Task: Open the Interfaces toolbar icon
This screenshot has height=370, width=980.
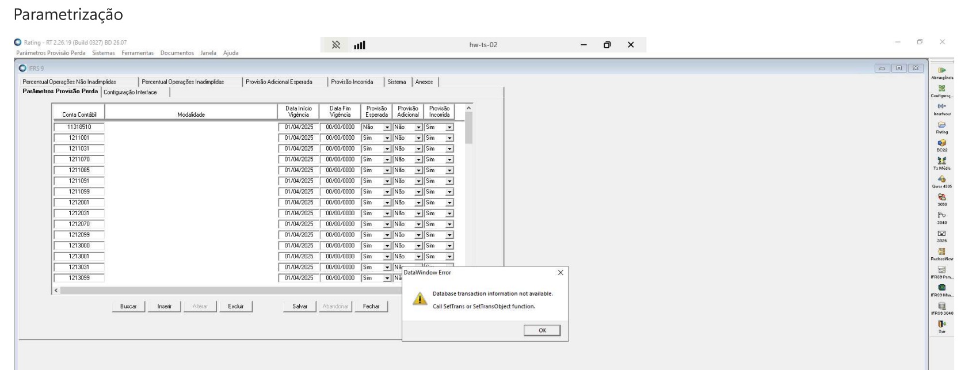Action: click(x=941, y=106)
